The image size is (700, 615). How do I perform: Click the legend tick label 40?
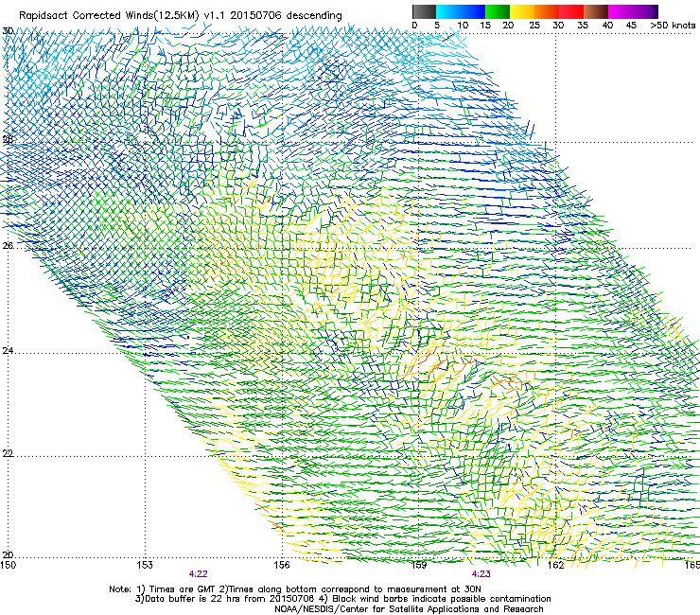[x=607, y=26]
